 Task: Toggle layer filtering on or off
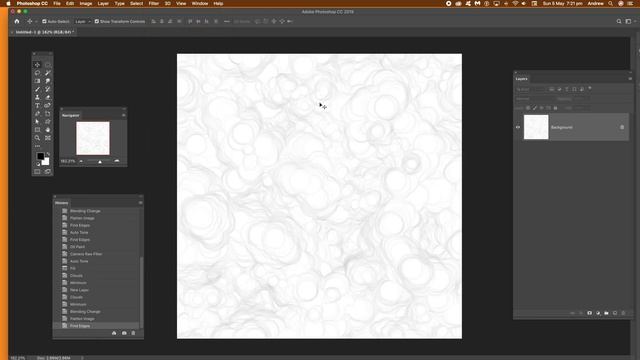click(590, 89)
